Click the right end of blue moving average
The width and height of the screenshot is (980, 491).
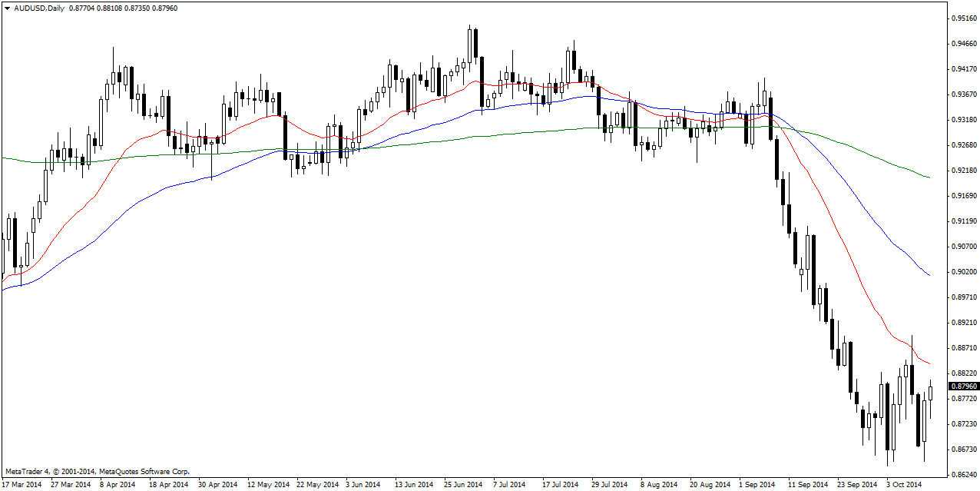point(929,275)
